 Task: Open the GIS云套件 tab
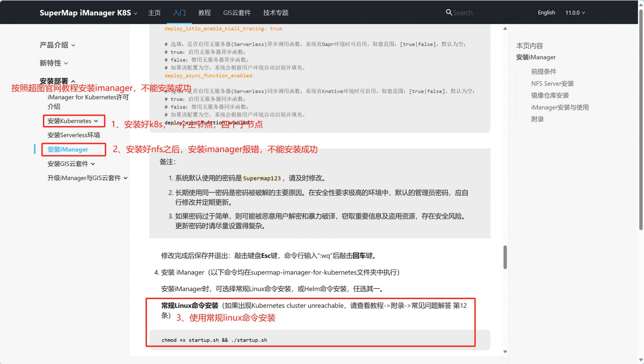click(237, 13)
